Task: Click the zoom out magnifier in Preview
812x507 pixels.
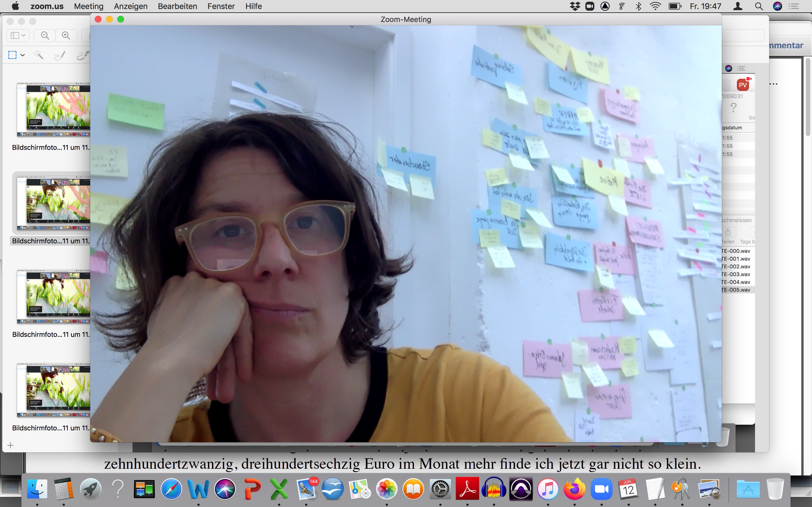Action: (x=45, y=35)
